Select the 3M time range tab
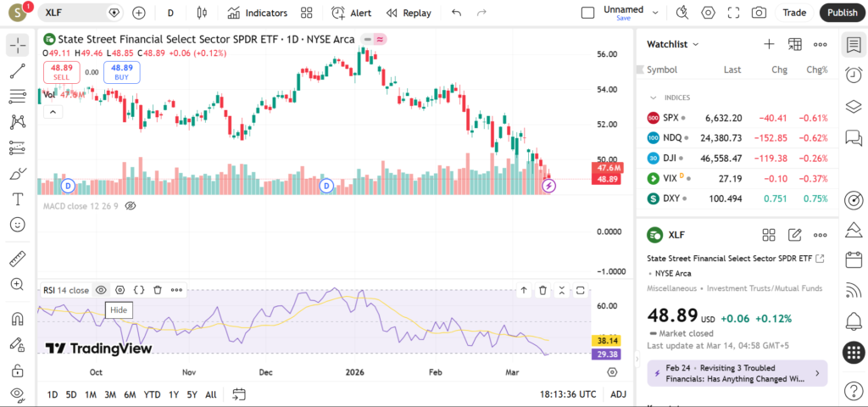868x407 pixels. pyautogui.click(x=110, y=394)
